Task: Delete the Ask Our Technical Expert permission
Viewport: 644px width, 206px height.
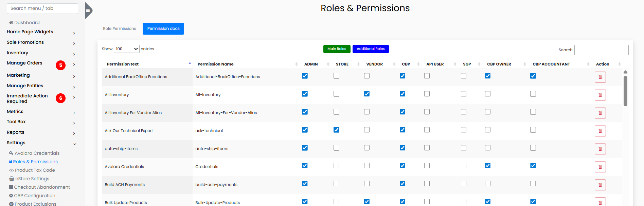Action: click(x=600, y=131)
